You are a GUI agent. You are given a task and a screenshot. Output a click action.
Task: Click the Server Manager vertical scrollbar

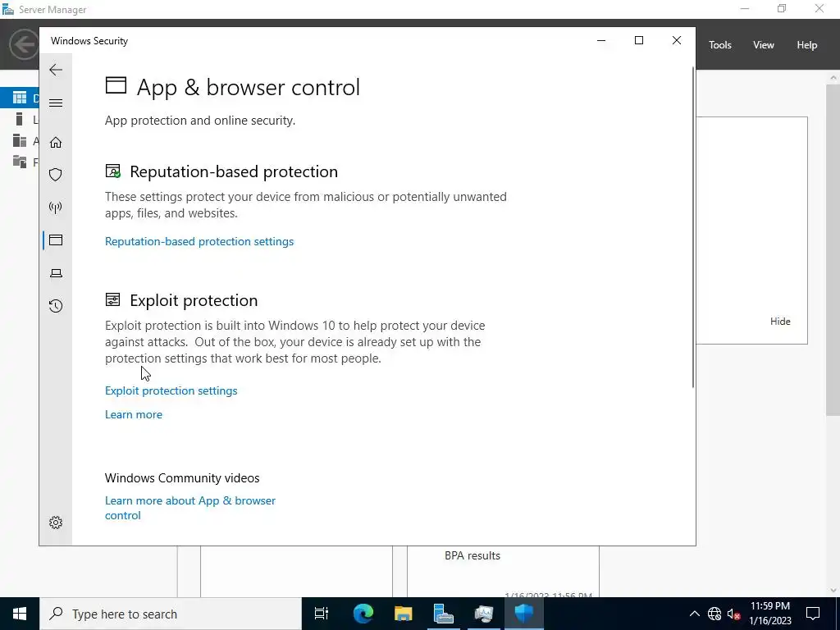833,249
